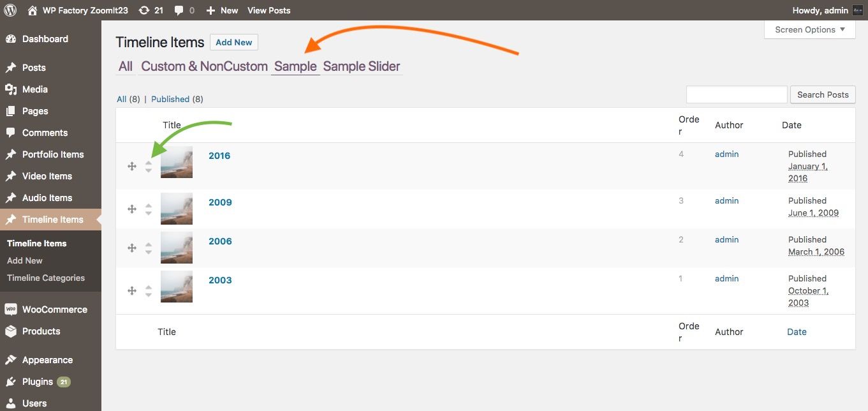
Task: Click the WordPress logo icon
Action: pyautogui.click(x=10, y=10)
